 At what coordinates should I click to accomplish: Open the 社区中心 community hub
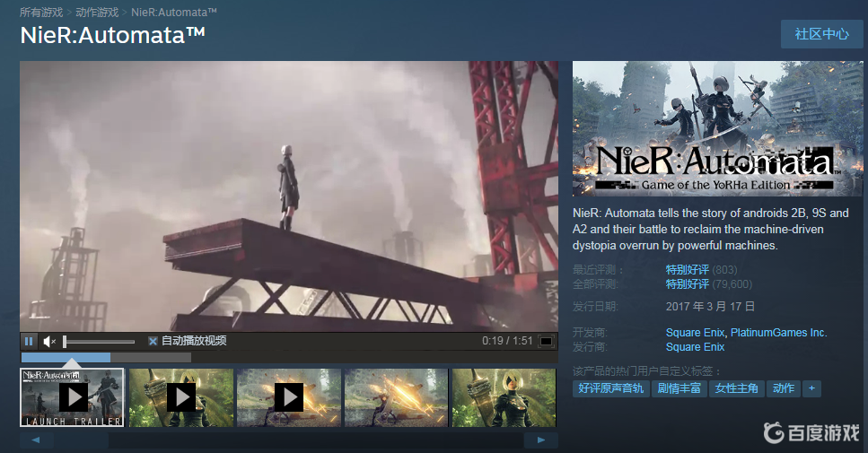(821, 34)
